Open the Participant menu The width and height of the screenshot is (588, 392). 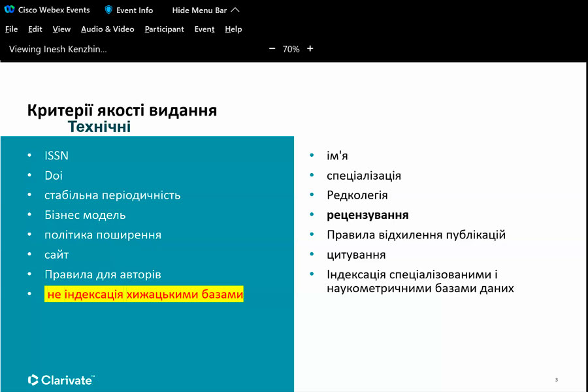tap(164, 29)
